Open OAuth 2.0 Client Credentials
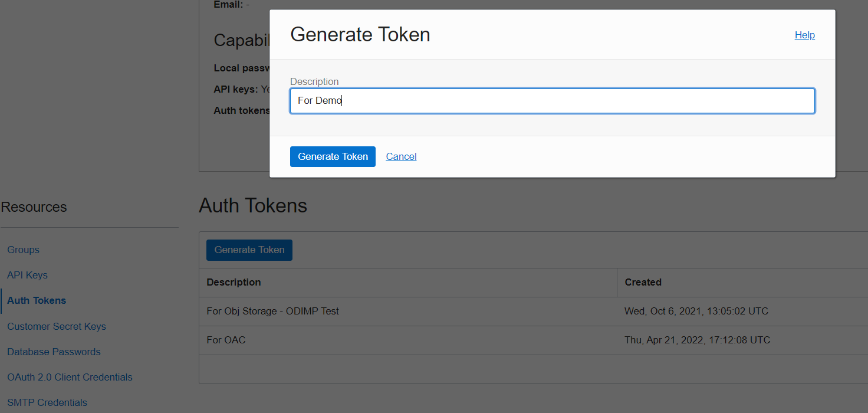 click(x=70, y=377)
